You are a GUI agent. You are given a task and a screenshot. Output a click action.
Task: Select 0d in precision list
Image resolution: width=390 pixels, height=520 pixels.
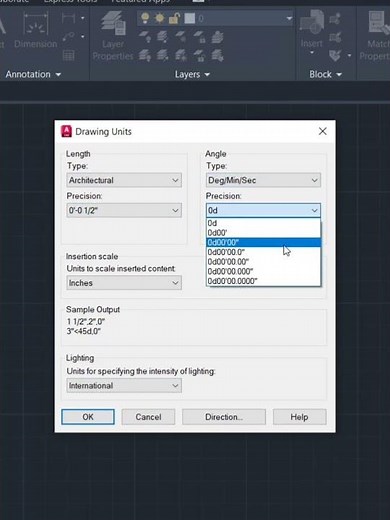pos(263,223)
